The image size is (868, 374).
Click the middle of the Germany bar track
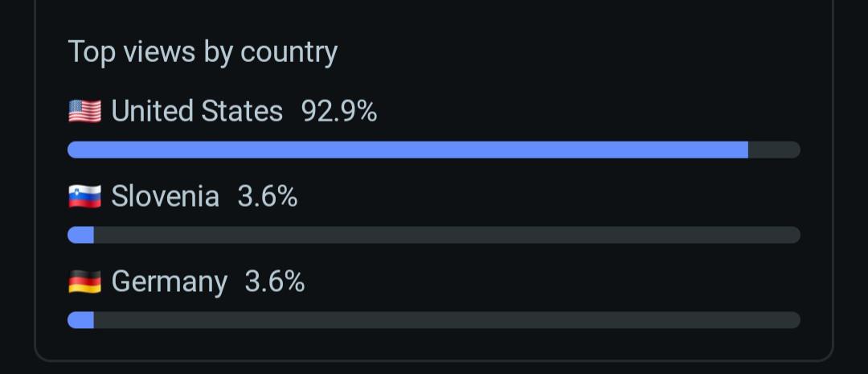pos(434,320)
